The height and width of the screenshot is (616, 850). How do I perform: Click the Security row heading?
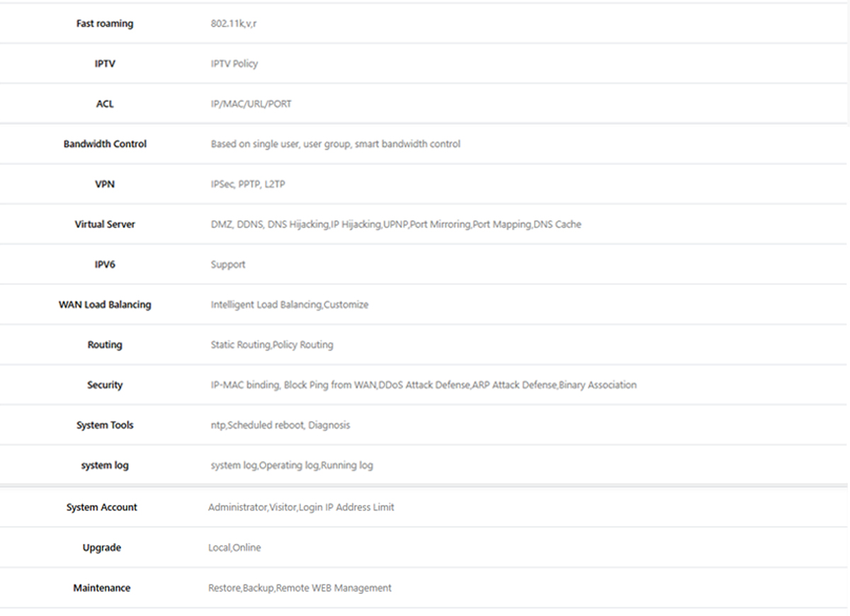point(105,385)
